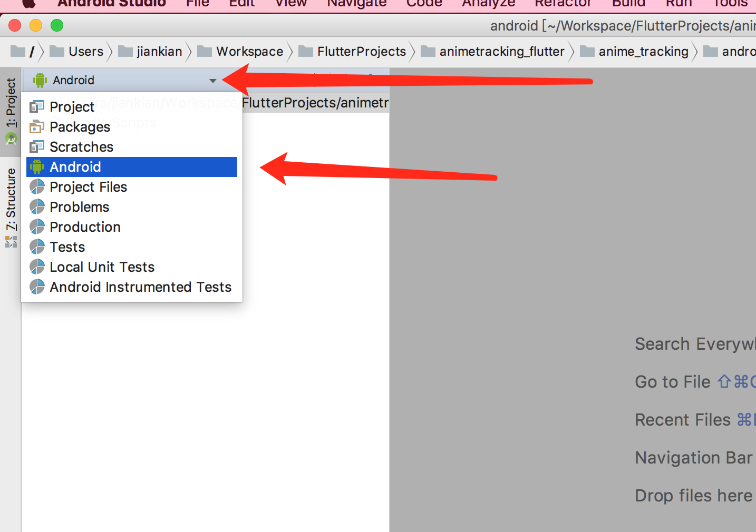This screenshot has width=756, height=532.
Task: Select Project Files scope
Action: [x=132, y=187]
